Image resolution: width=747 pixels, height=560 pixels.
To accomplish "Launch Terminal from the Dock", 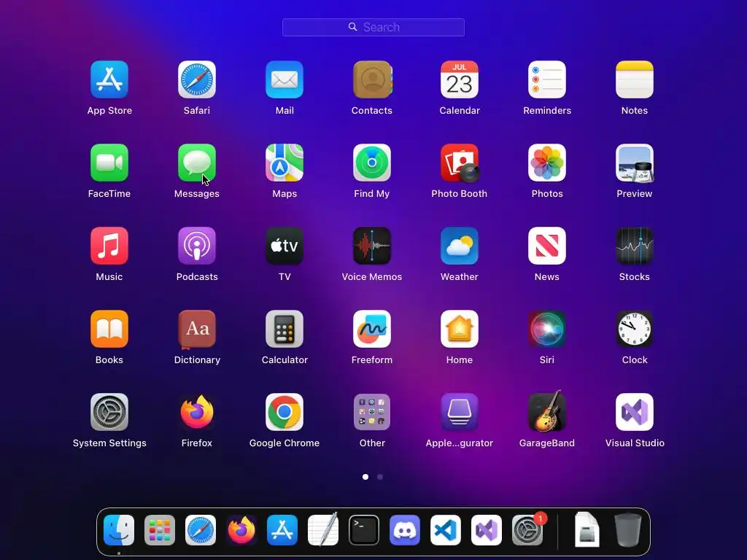I will tap(364, 530).
